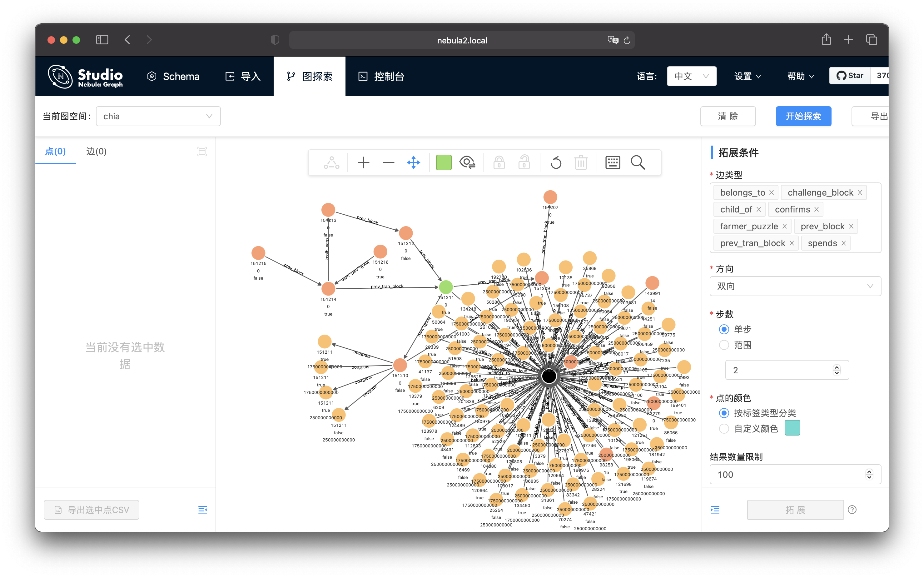Select the 点(0) tab

coord(55,152)
